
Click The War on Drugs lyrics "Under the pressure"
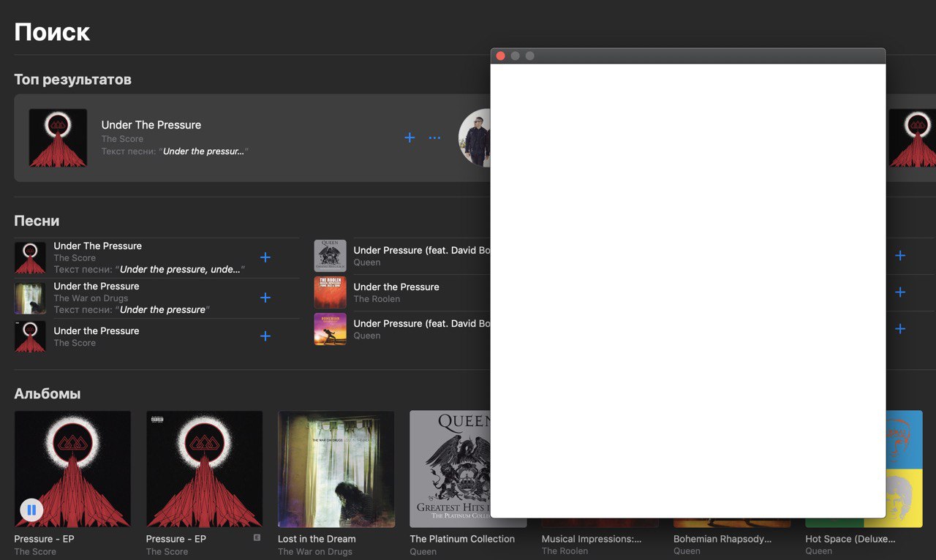tap(163, 310)
